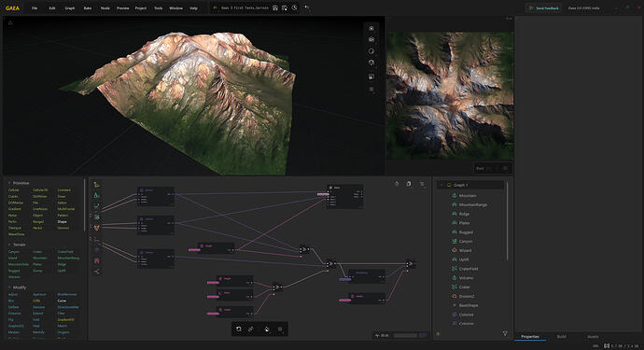This screenshot has width=644, height=350.
Task: Click the node list scrollbar
Action: coord(508,222)
